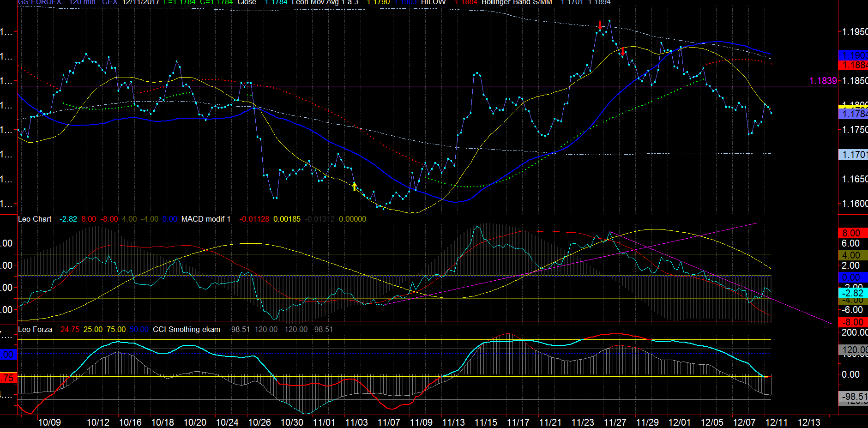This screenshot has height=428, width=868.
Task: Click the blue 50.00 value in Leo Forza header
Action: tap(139, 329)
